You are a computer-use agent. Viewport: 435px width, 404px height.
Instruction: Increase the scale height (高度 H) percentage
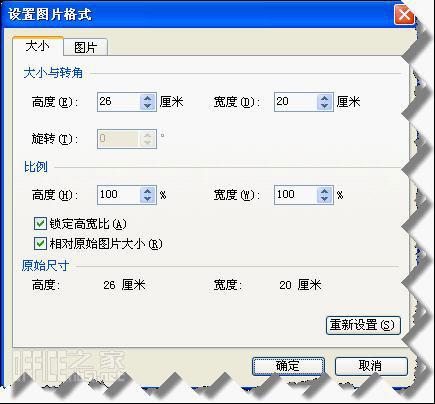[148, 191]
